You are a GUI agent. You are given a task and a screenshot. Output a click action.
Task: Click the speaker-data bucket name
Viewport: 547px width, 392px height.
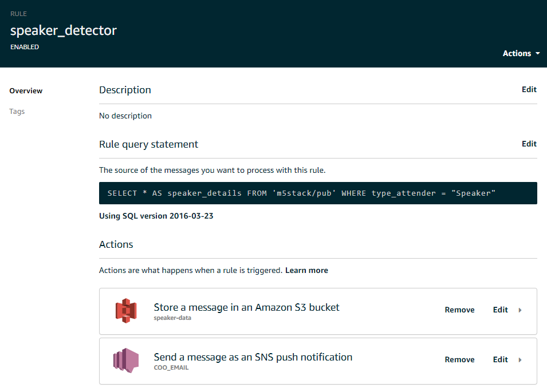tap(172, 318)
